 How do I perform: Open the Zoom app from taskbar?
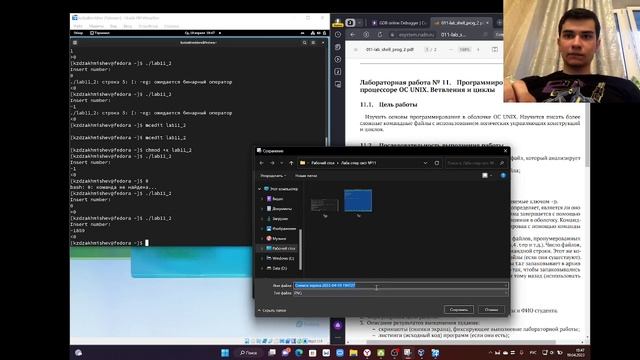(340, 353)
